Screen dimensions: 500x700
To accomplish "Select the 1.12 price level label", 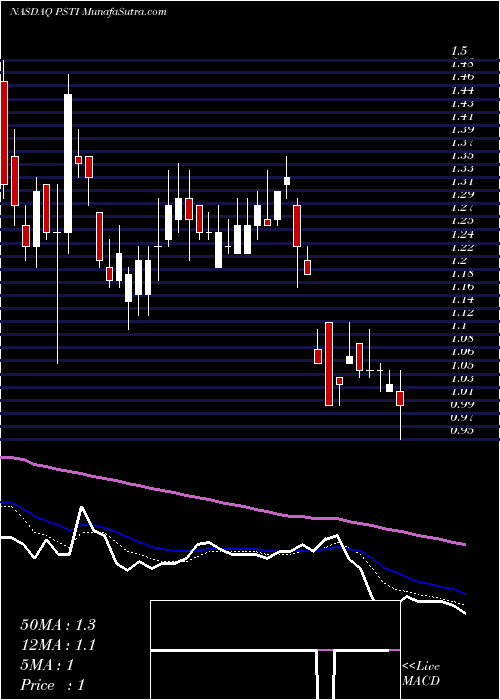I will (463, 312).
